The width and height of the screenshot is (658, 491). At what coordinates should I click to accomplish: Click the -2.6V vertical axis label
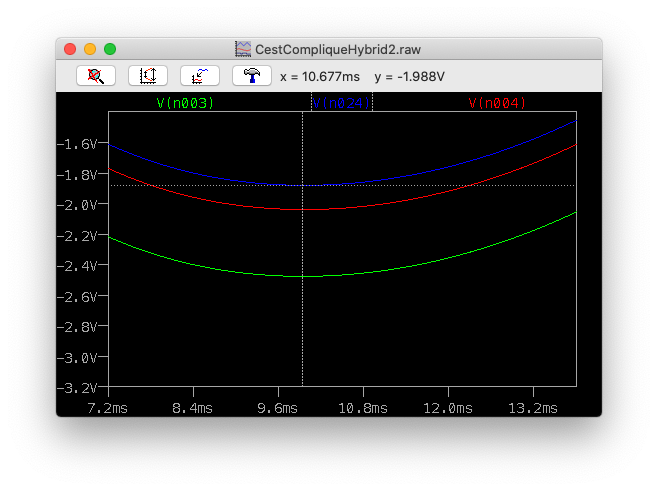pyautogui.click(x=77, y=297)
